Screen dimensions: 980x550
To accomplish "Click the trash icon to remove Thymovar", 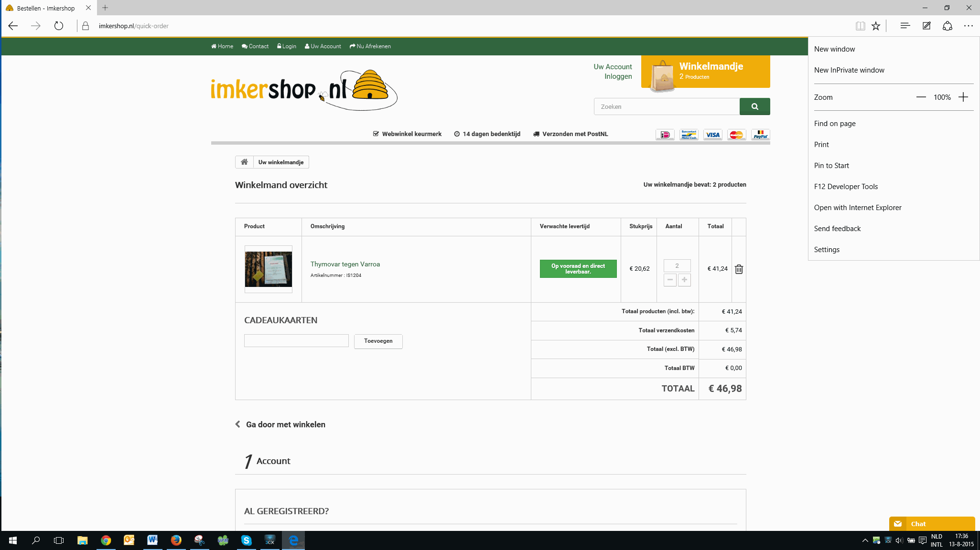I will [x=739, y=269].
